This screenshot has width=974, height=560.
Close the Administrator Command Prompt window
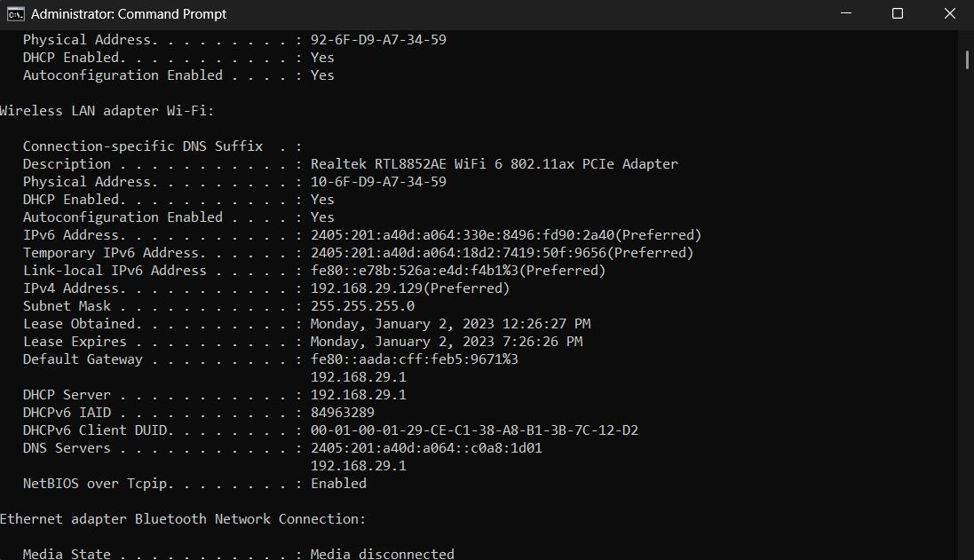click(x=950, y=13)
